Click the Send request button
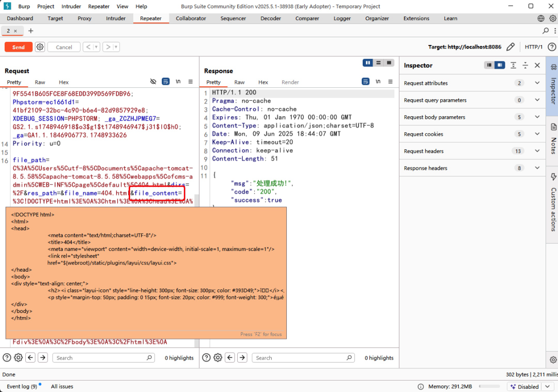558x392 pixels. pyautogui.click(x=19, y=47)
